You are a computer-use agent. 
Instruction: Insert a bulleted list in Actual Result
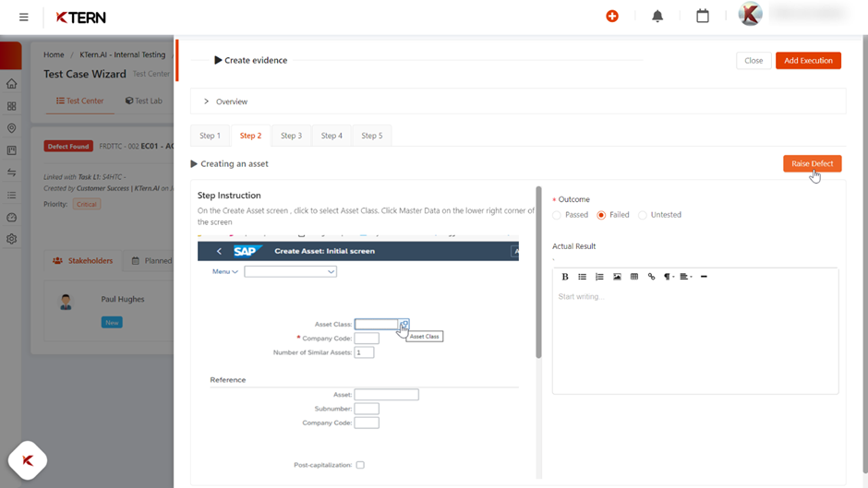pyautogui.click(x=582, y=277)
